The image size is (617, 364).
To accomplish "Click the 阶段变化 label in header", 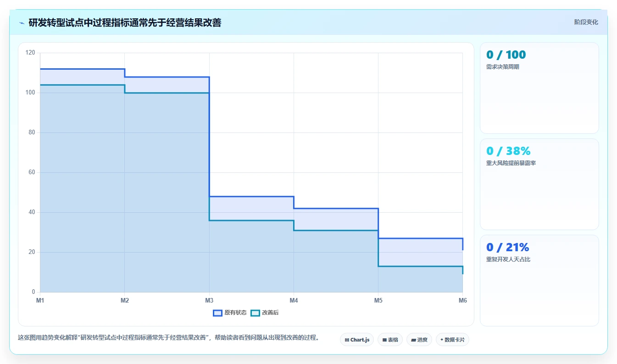I will pos(586,22).
